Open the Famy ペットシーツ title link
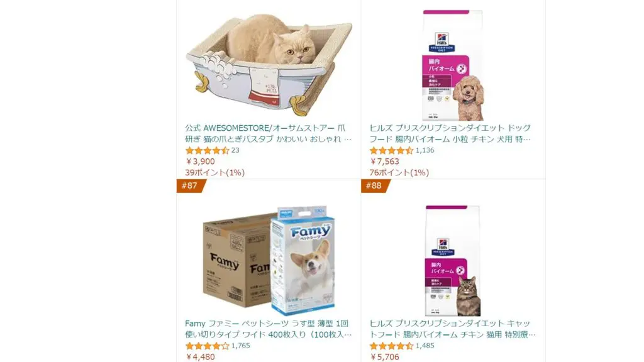This screenshot has height=362, width=644. 268,329
